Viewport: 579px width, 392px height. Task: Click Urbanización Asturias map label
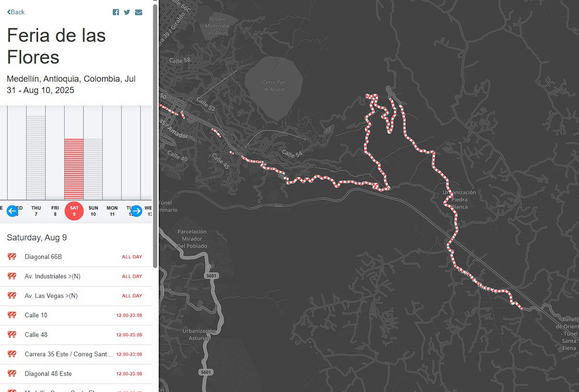coord(199,335)
